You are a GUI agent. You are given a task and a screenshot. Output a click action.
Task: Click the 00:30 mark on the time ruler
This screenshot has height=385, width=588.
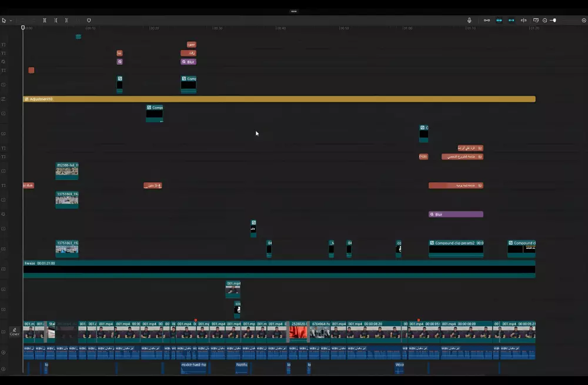(x=218, y=28)
